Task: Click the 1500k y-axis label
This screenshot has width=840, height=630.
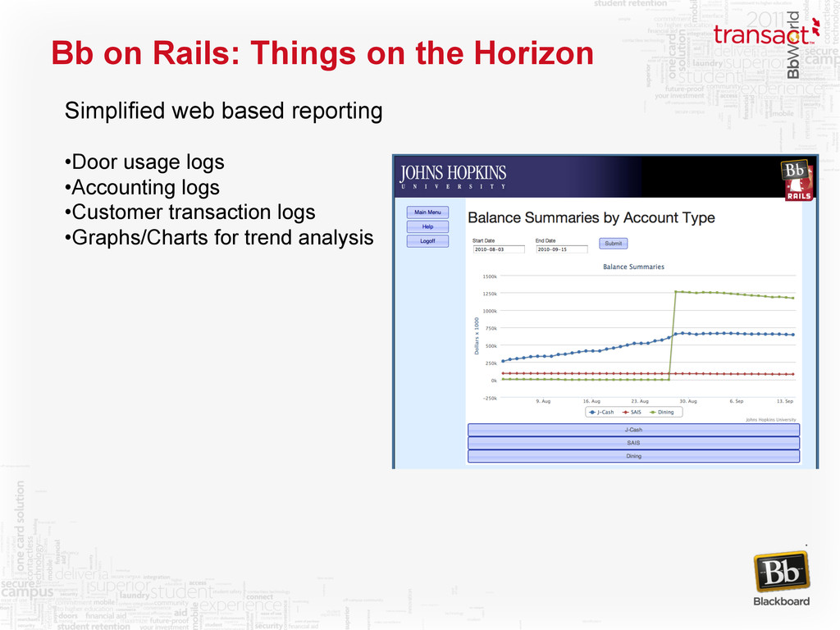Action: [x=490, y=277]
